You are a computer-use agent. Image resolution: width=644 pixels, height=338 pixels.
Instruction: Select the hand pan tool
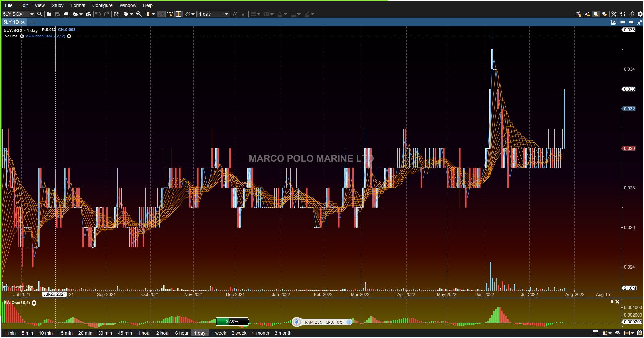coord(126,14)
